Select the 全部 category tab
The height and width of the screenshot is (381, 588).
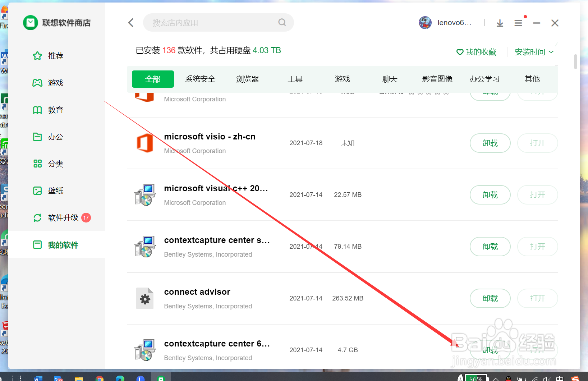coord(153,79)
